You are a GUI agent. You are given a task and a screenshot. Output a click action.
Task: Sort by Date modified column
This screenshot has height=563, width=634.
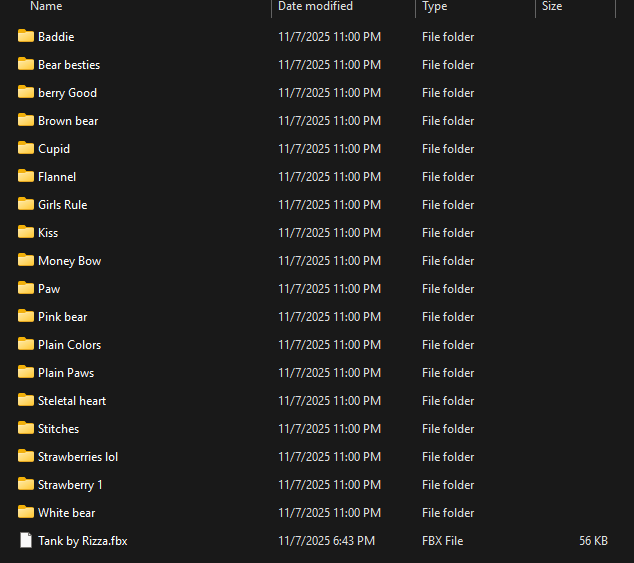(x=315, y=6)
